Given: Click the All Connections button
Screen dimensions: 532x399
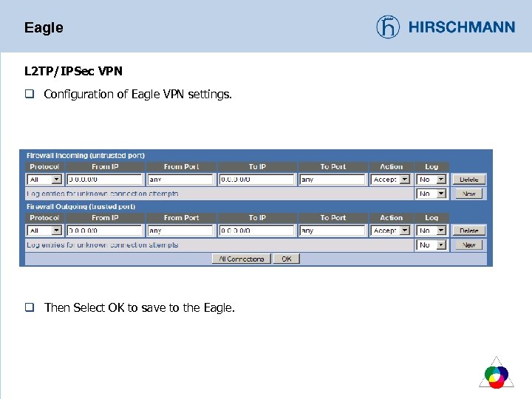Looking at the screenshot, I should click(242, 259).
